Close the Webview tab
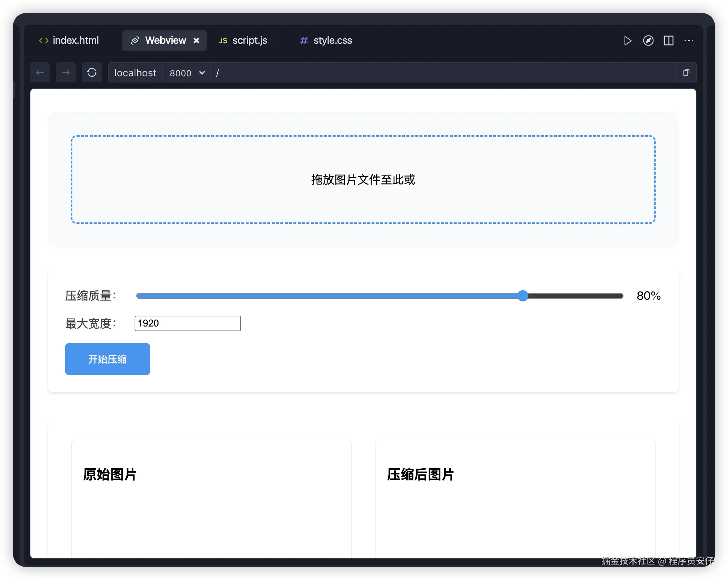 (196, 40)
